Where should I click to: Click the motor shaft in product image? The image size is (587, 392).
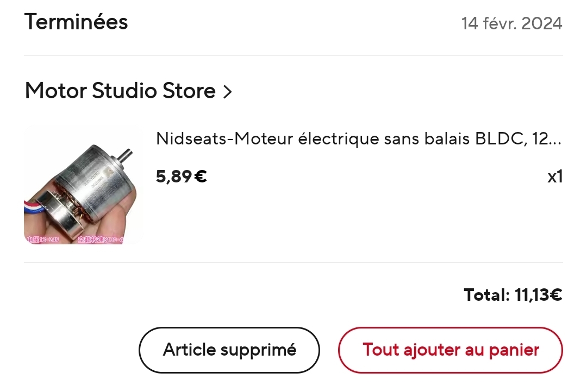pos(124,155)
